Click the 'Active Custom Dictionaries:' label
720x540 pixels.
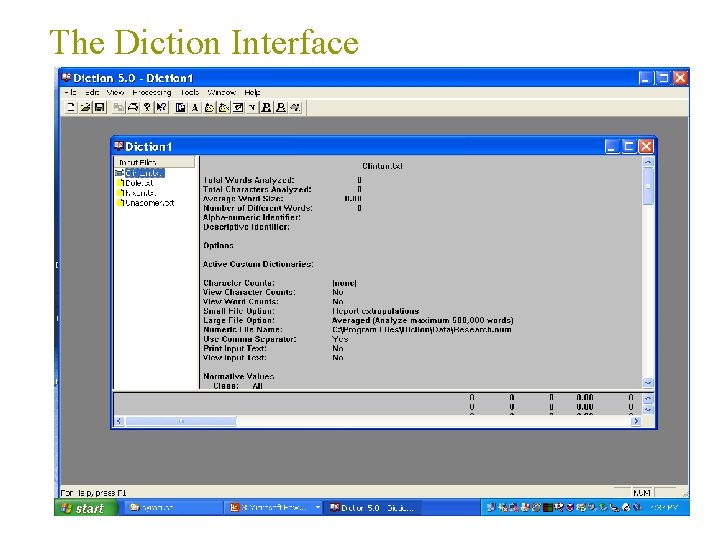click(x=258, y=264)
